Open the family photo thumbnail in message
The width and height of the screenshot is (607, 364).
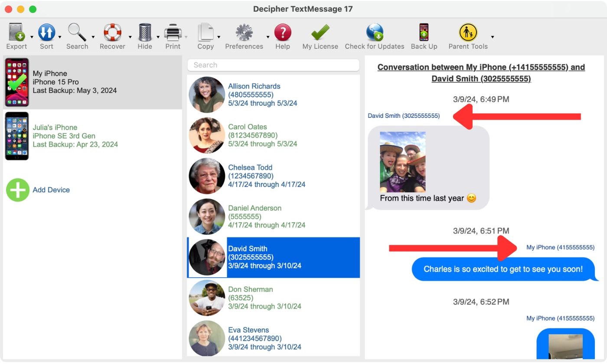click(x=402, y=162)
